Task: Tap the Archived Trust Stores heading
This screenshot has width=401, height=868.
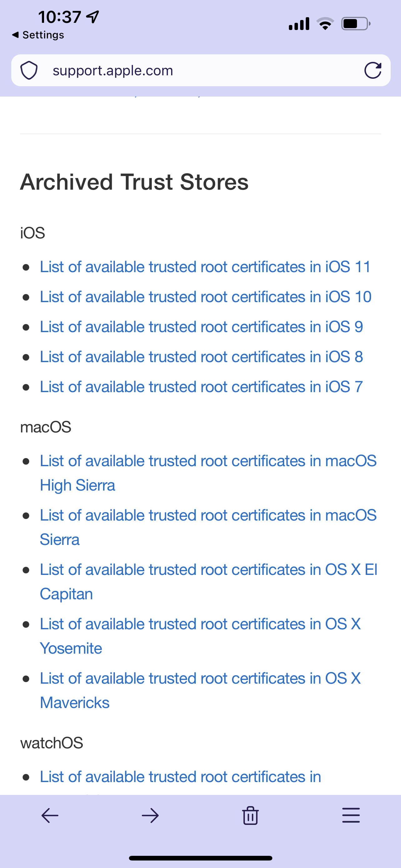Action: tap(134, 182)
